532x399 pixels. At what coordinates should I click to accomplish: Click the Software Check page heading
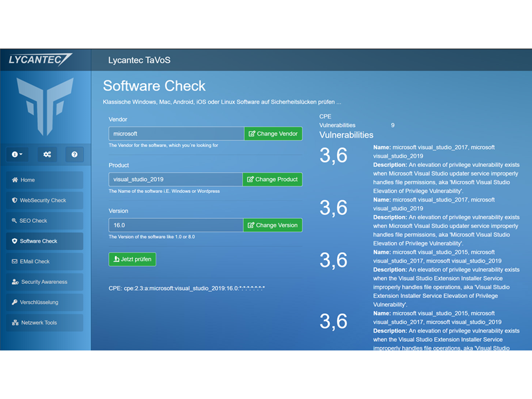pos(154,86)
